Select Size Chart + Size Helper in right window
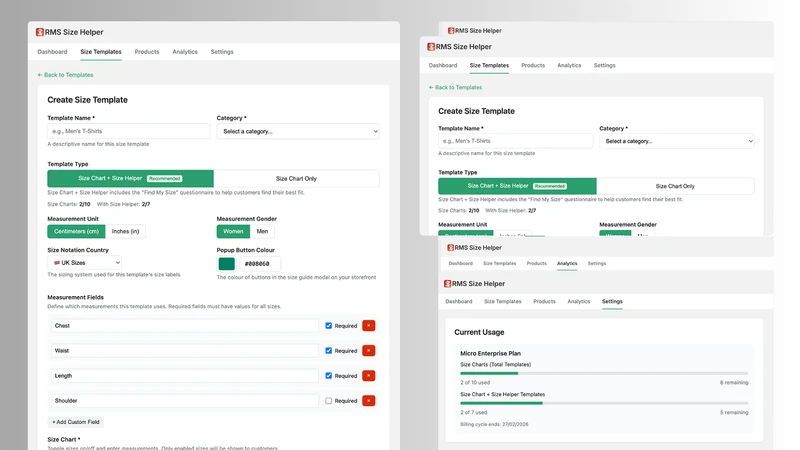 [517, 186]
